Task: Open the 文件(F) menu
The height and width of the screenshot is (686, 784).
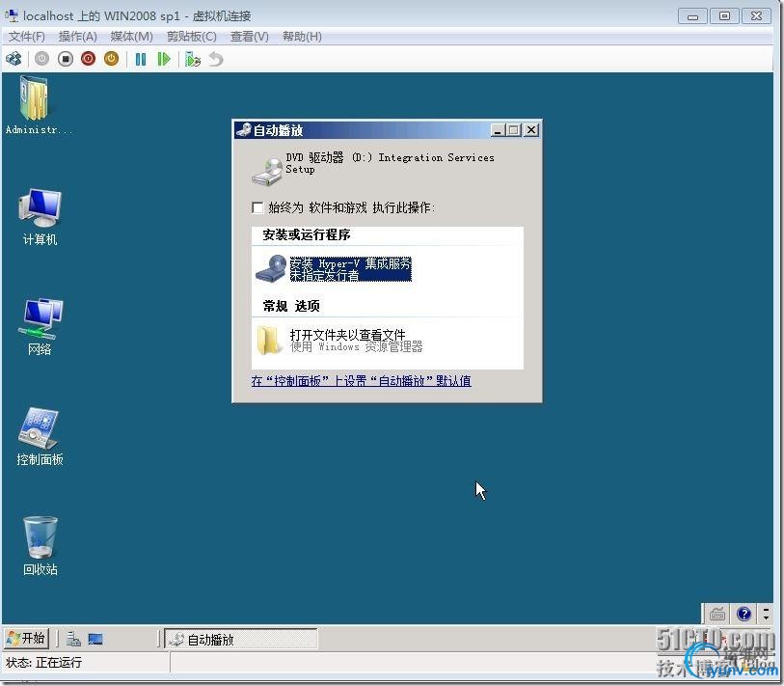Action: pyautogui.click(x=26, y=37)
